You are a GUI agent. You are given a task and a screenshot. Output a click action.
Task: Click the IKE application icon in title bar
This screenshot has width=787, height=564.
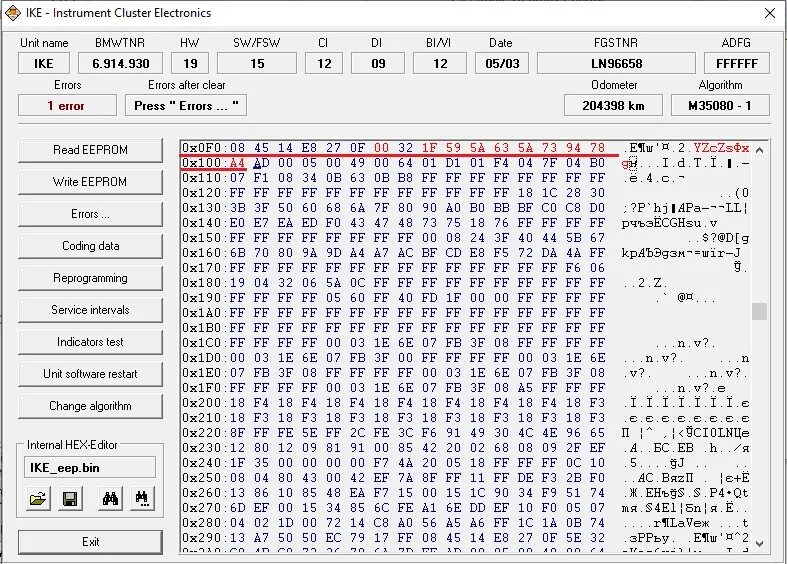(13, 13)
